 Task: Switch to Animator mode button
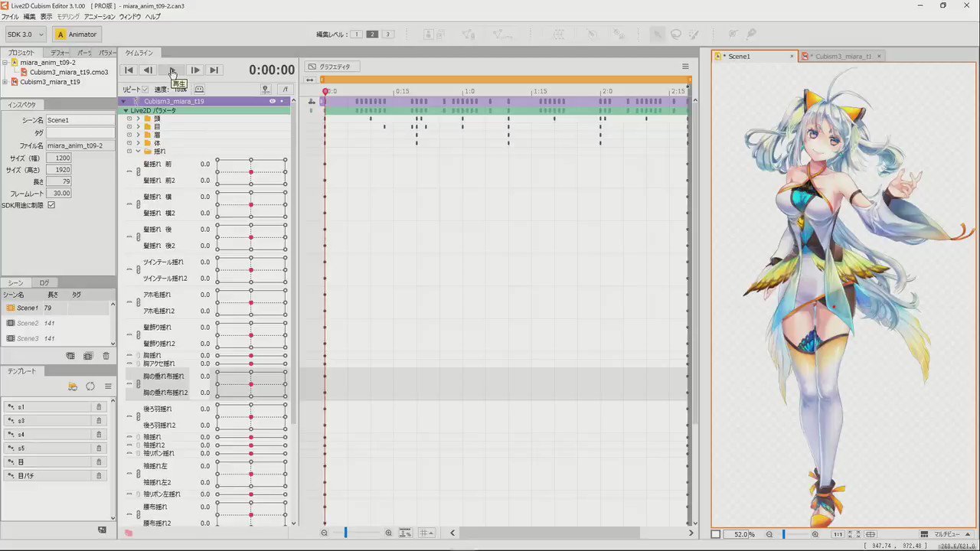[77, 34]
